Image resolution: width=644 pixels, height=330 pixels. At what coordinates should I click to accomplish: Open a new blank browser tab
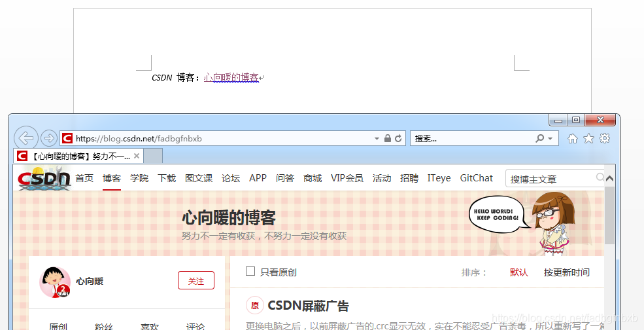click(153, 156)
